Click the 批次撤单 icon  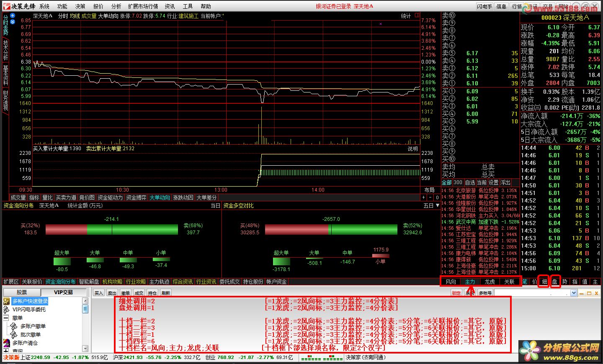pos(14,335)
